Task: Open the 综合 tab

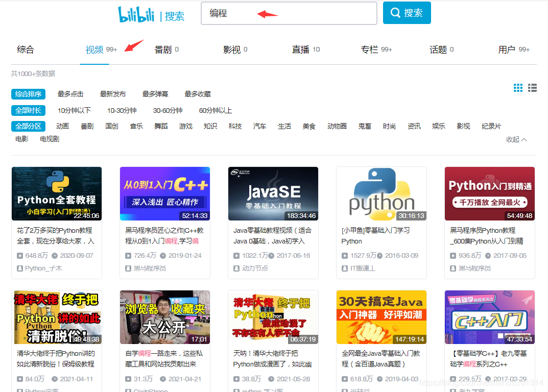Action: coord(26,50)
